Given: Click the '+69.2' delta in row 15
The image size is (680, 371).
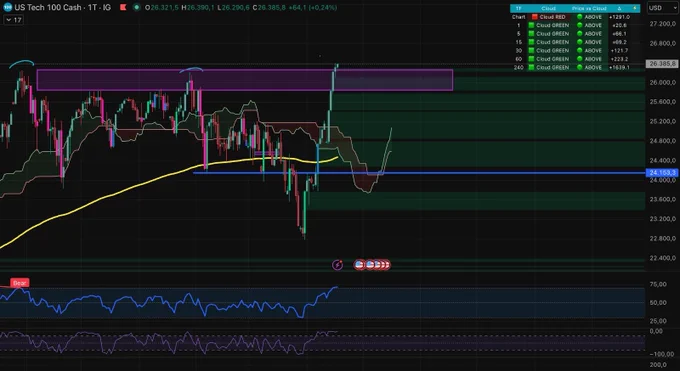Looking at the screenshot, I should [619, 42].
